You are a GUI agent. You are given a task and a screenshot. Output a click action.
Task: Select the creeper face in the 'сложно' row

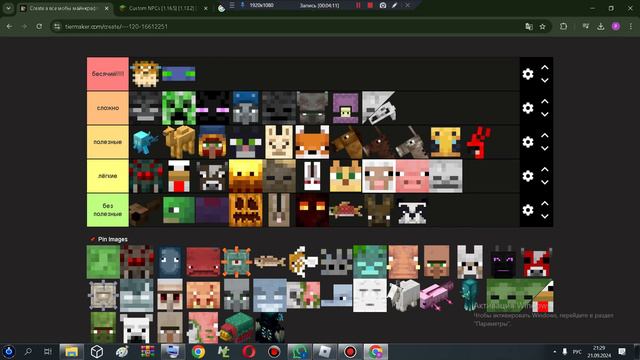(x=179, y=108)
